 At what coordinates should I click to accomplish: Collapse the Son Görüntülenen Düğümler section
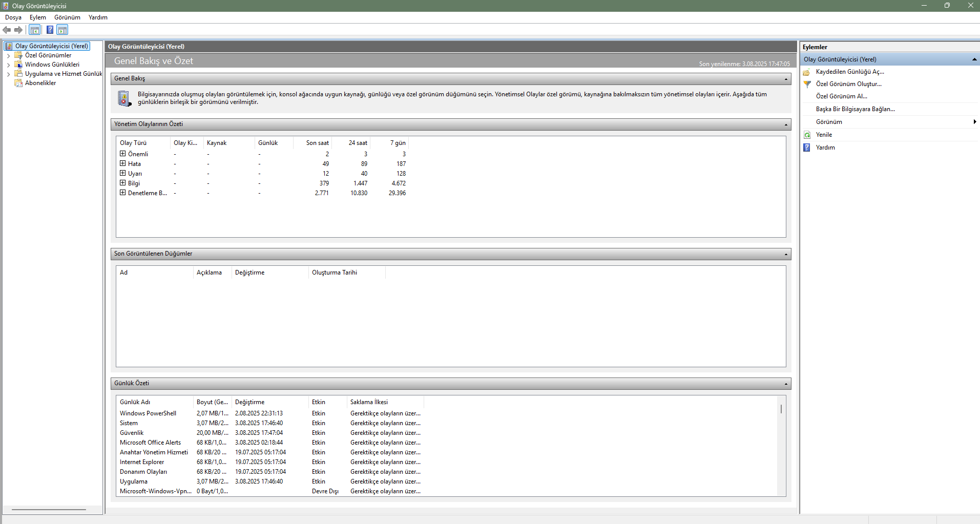(786, 254)
